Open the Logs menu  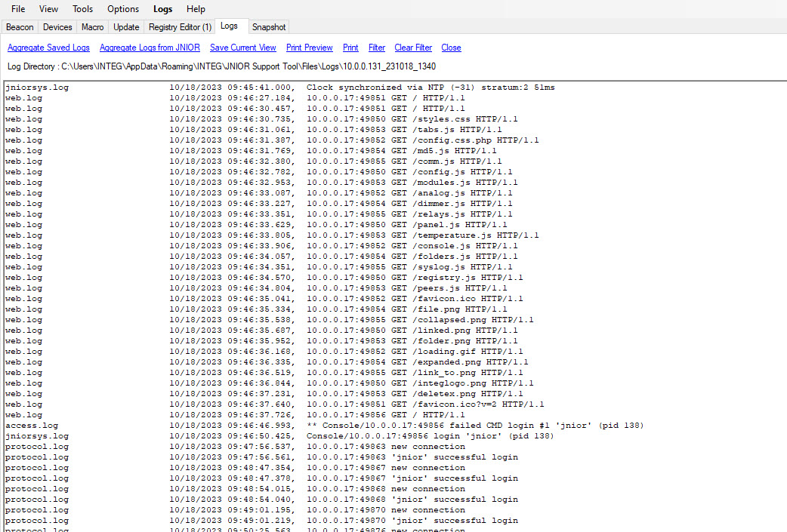pos(162,9)
